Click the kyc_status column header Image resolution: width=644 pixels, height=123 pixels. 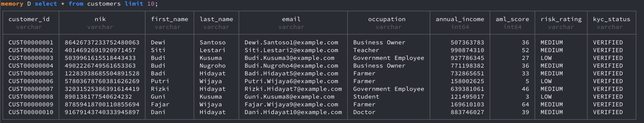coord(611,19)
